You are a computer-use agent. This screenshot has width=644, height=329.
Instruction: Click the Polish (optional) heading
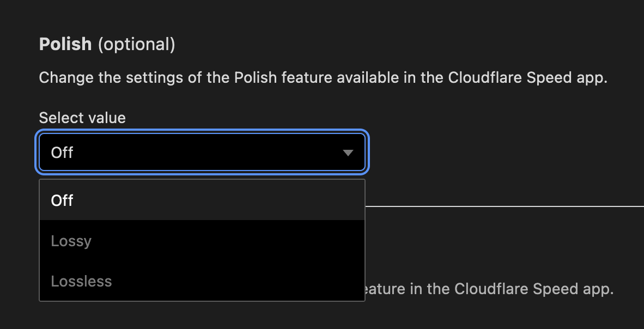click(x=106, y=44)
